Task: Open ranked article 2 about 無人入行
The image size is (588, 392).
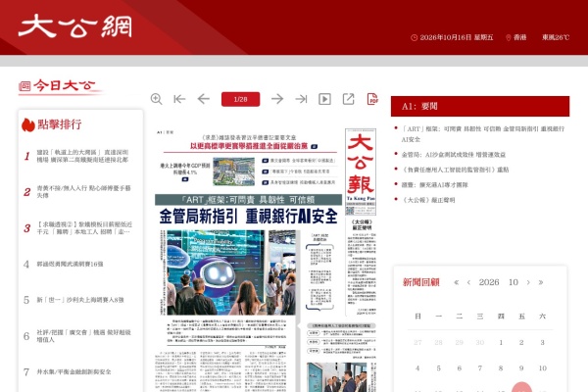Action: [x=83, y=192]
